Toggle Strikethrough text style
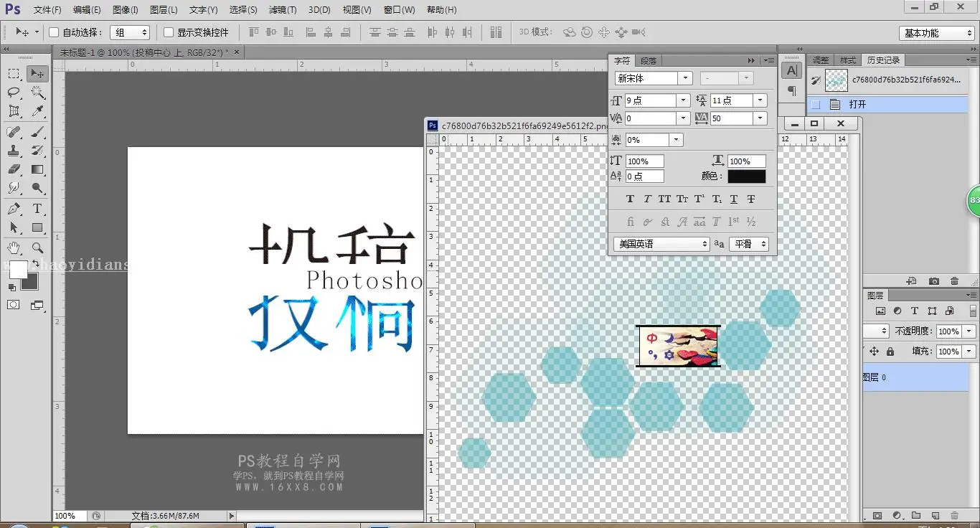This screenshot has width=980, height=528. pos(751,199)
